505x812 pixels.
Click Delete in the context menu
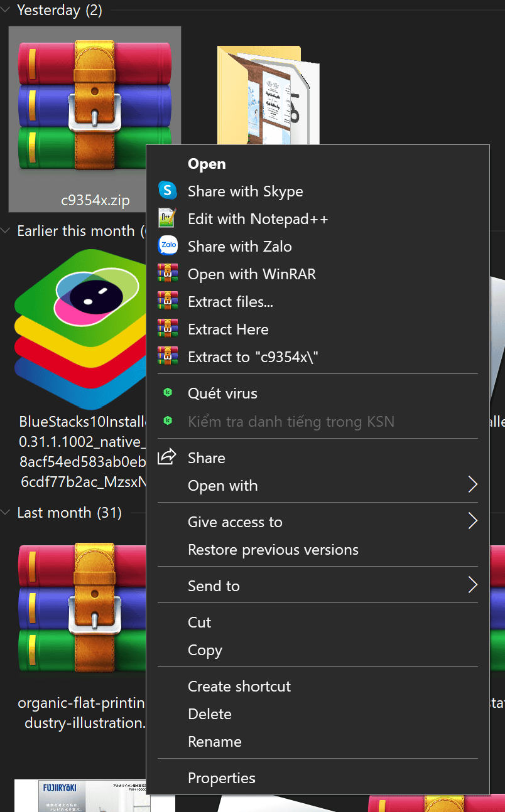point(209,714)
